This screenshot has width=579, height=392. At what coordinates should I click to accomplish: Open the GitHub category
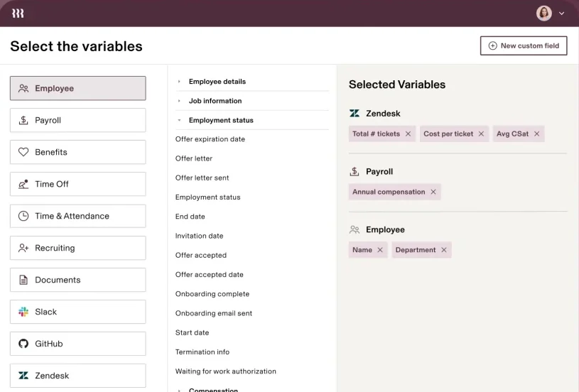tap(78, 344)
